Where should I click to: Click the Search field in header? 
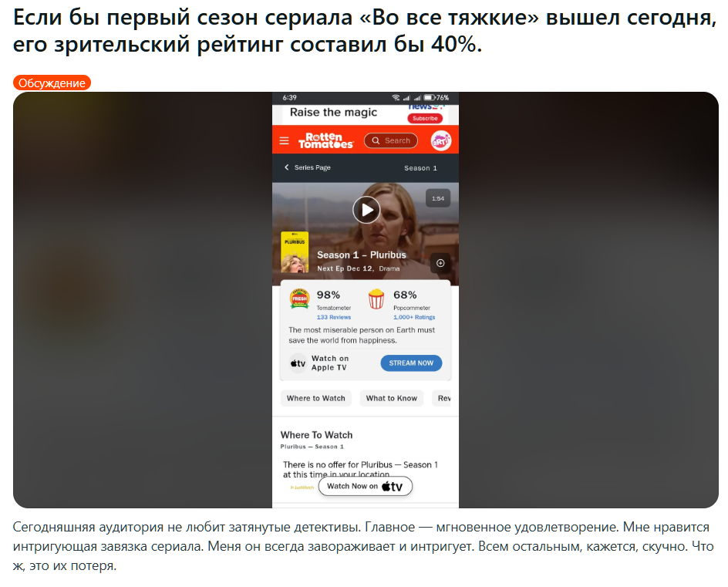[391, 140]
